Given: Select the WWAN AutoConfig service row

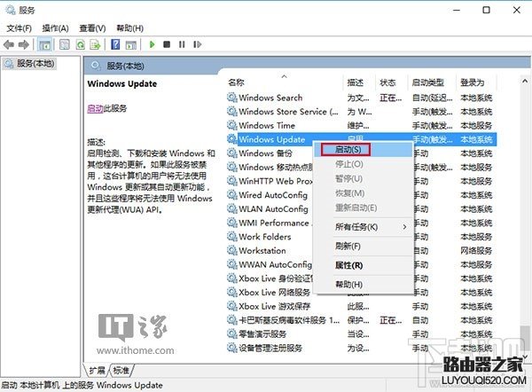Looking at the screenshot, I should [361, 264].
